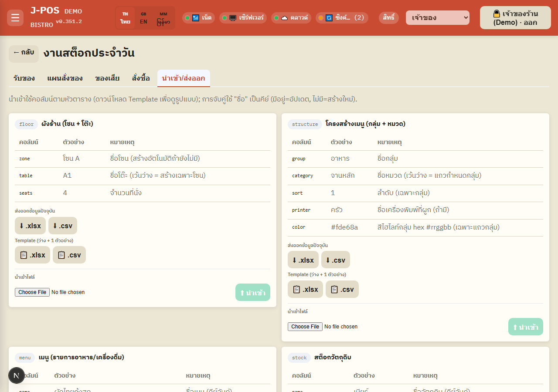The height and width of the screenshot is (392, 558).
Task: Choose file for menu structure import
Action: (305, 327)
